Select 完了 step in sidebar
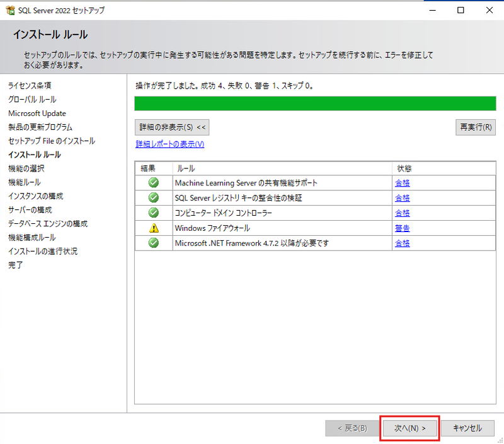504x444 pixels. 15,265
